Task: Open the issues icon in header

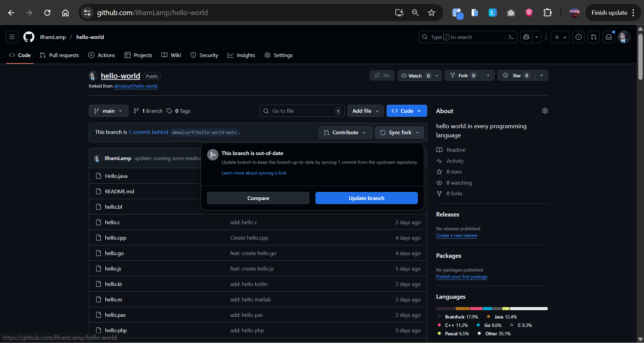Action: coord(578,37)
